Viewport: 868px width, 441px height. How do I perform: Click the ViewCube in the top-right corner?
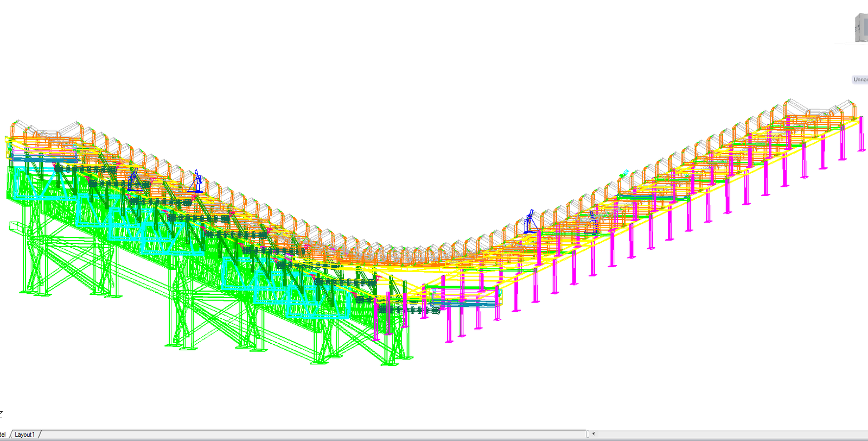pyautogui.click(x=861, y=28)
